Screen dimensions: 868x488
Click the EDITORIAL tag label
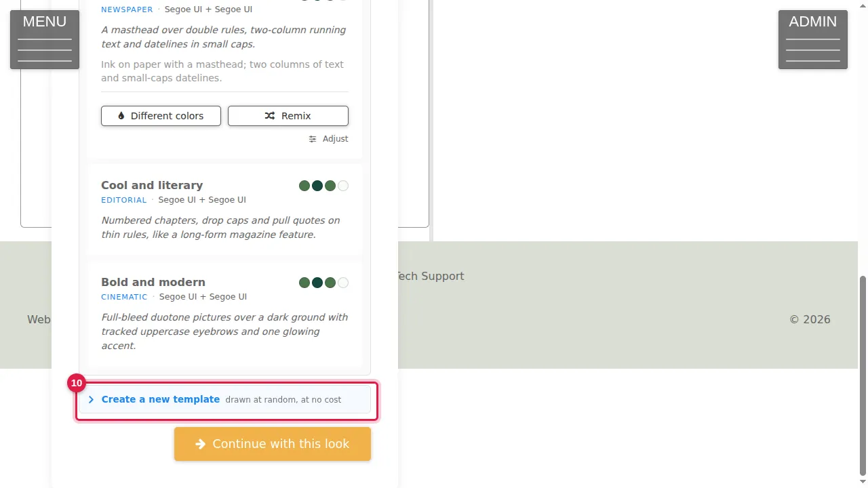point(124,200)
